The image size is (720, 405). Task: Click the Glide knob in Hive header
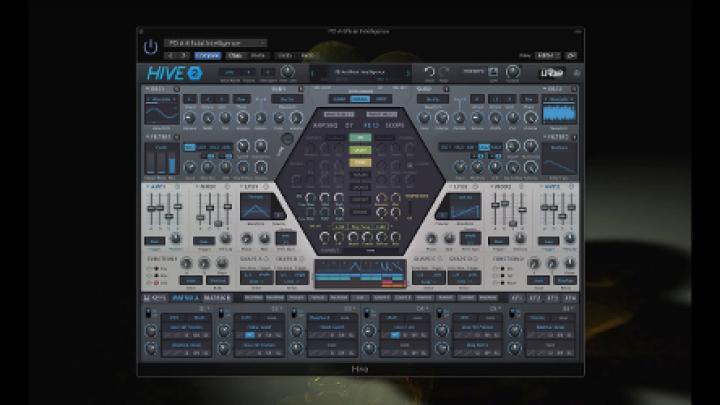(287, 72)
